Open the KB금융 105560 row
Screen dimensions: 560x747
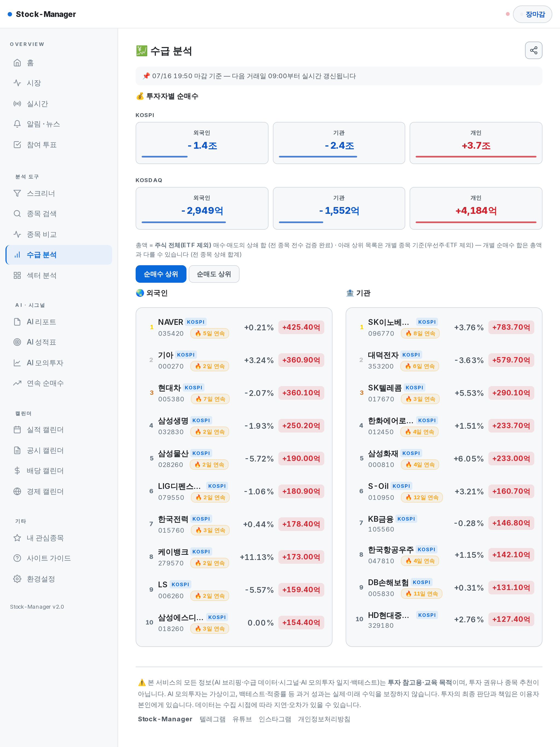click(x=444, y=523)
